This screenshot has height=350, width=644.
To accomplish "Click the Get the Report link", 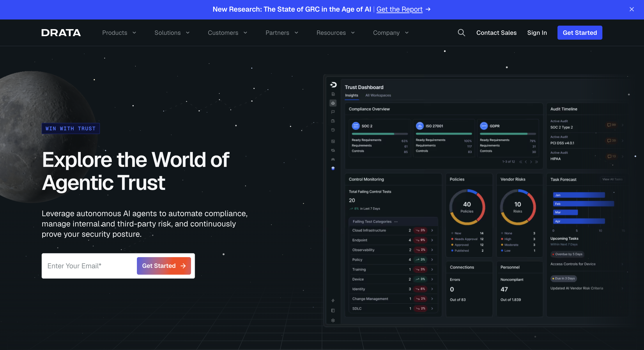I will 400,9.
